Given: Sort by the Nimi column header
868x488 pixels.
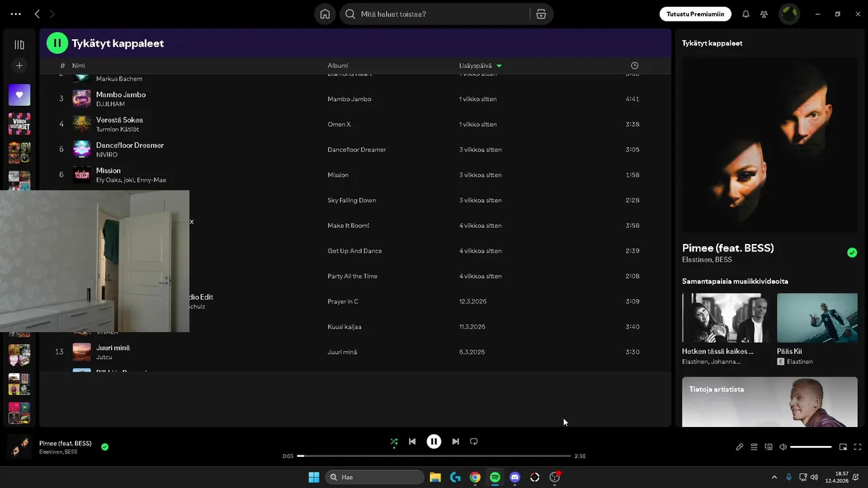Looking at the screenshot, I should [x=79, y=66].
